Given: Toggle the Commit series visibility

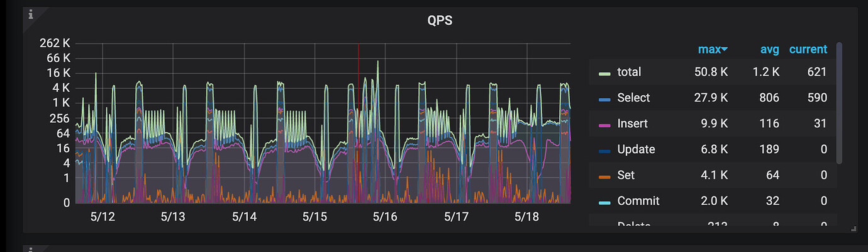Looking at the screenshot, I should point(638,201).
